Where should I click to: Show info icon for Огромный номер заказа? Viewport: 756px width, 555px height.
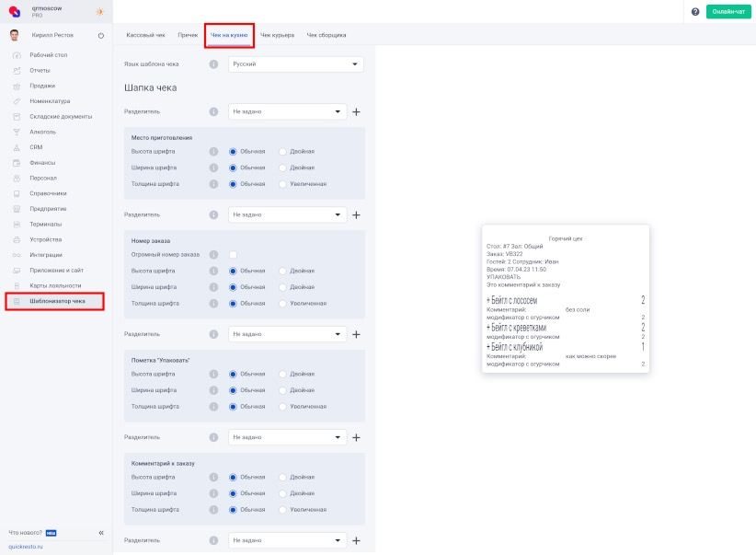(213, 254)
